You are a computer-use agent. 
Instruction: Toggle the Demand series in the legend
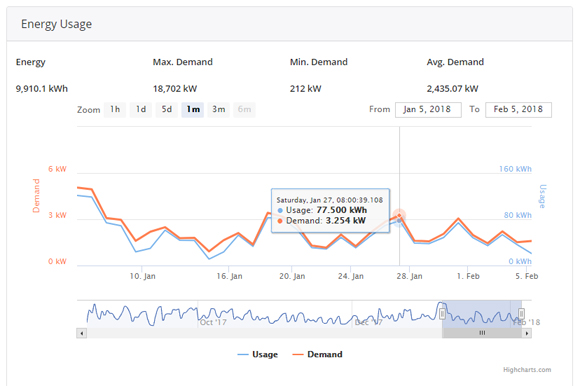[x=317, y=354]
